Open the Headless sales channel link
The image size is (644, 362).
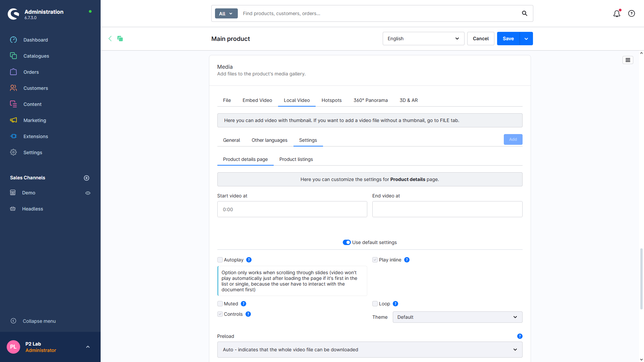click(x=33, y=209)
